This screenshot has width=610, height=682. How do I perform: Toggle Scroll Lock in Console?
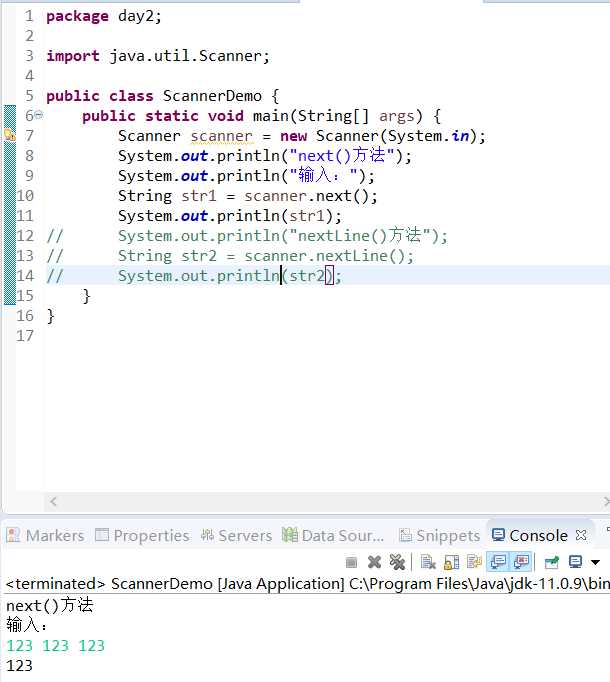452,562
